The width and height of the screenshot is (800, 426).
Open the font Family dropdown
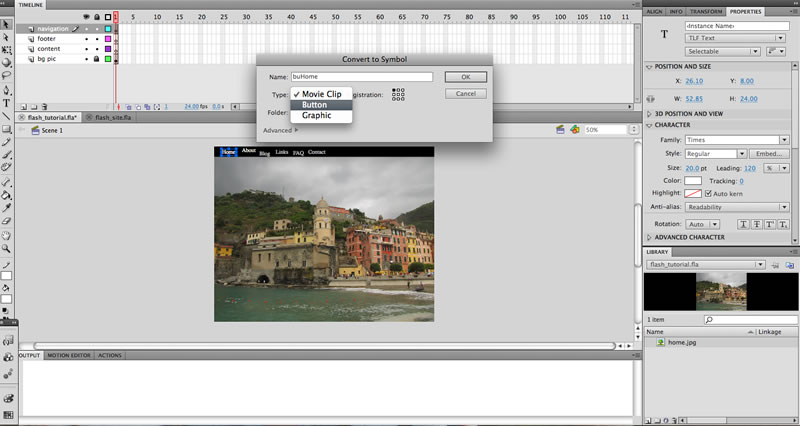(x=737, y=140)
